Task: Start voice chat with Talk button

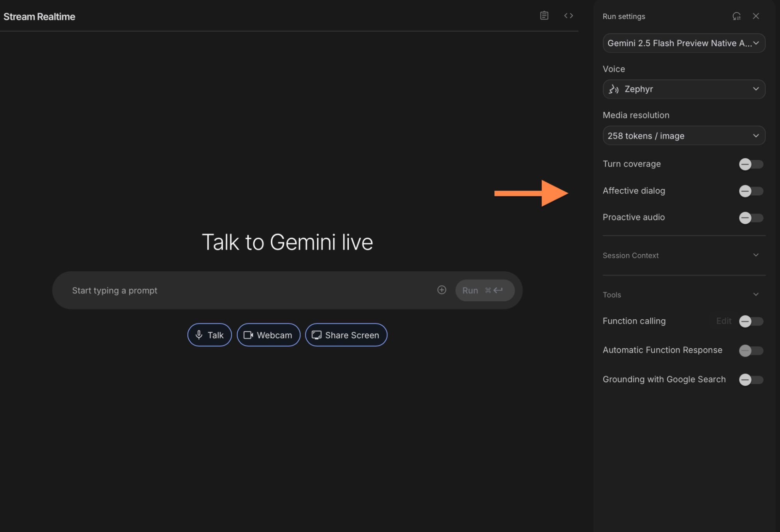Action: point(210,335)
